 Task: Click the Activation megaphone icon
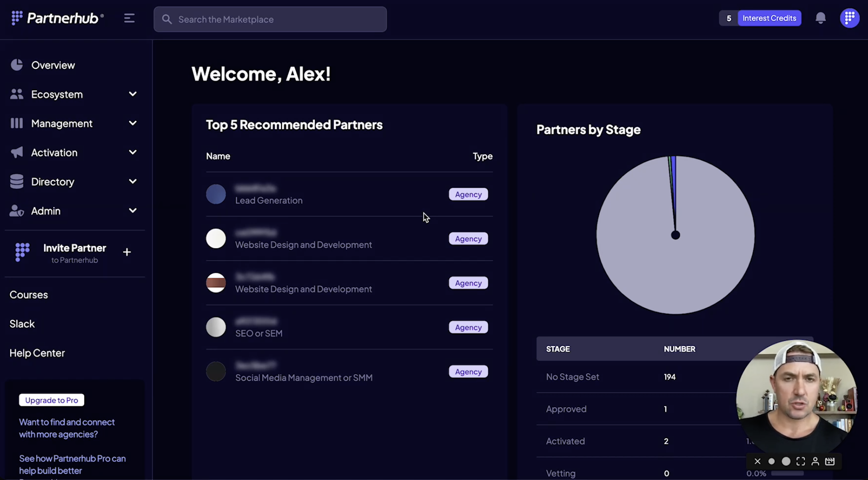(x=16, y=153)
